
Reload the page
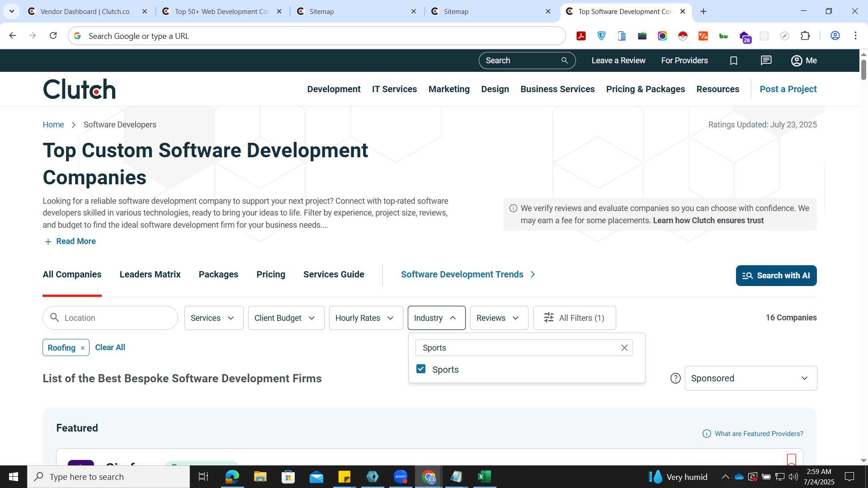coord(53,36)
